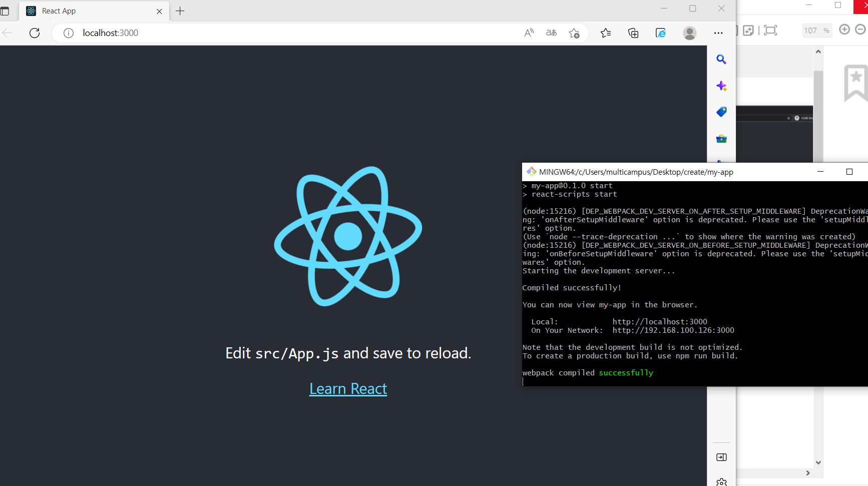The image size is (868, 486).
Task: Open the sidebar Discover sparkle icon
Action: pyautogui.click(x=721, y=86)
